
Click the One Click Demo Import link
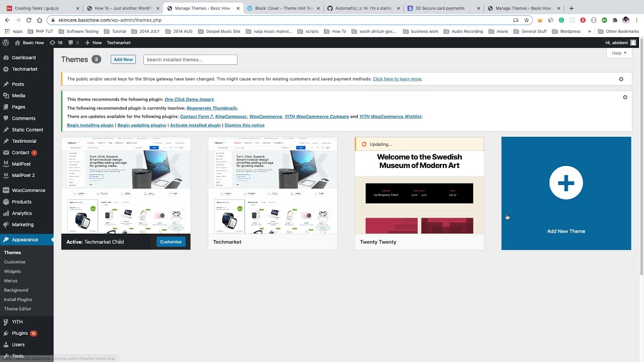click(189, 100)
